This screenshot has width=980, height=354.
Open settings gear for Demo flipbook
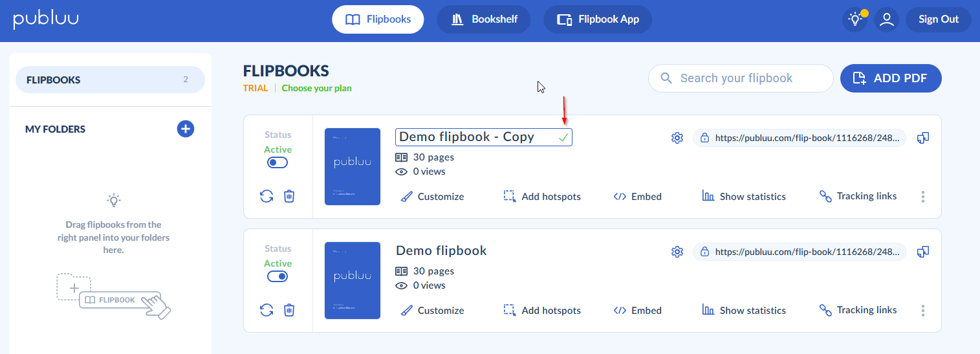(x=677, y=251)
